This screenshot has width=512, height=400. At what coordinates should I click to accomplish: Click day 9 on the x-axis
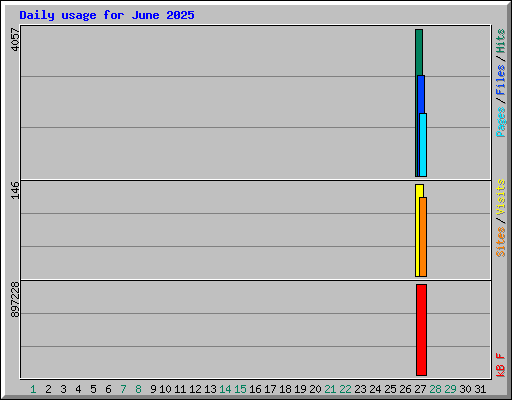[153, 389]
